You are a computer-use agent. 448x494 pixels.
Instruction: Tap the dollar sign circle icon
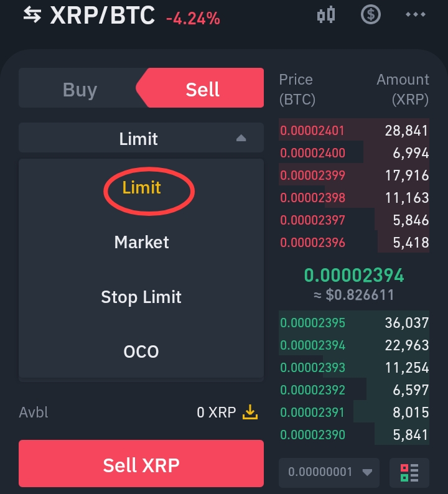(x=371, y=14)
